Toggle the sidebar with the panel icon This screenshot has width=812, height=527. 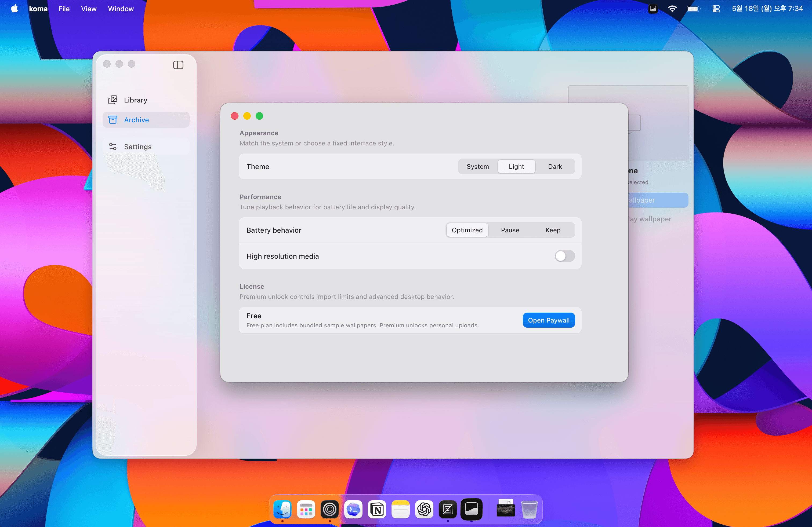178,65
